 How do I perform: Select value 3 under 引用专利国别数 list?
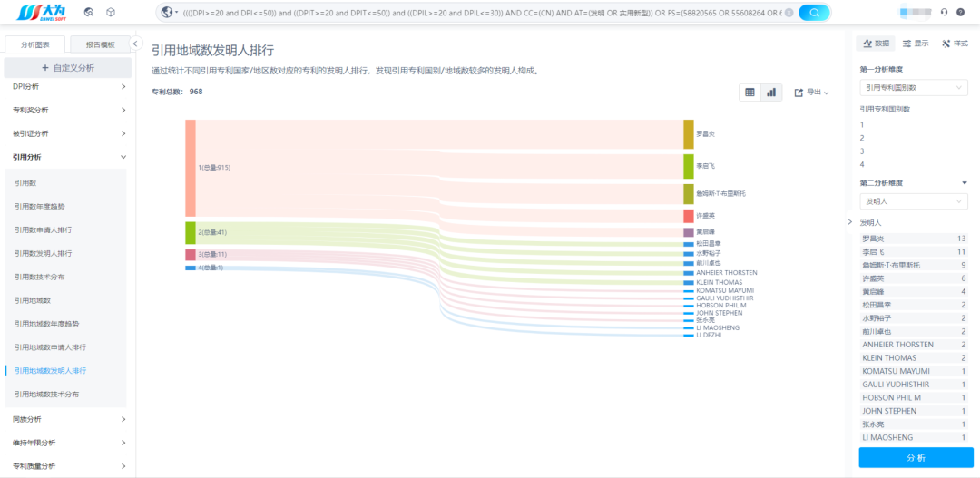coord(862,151)
